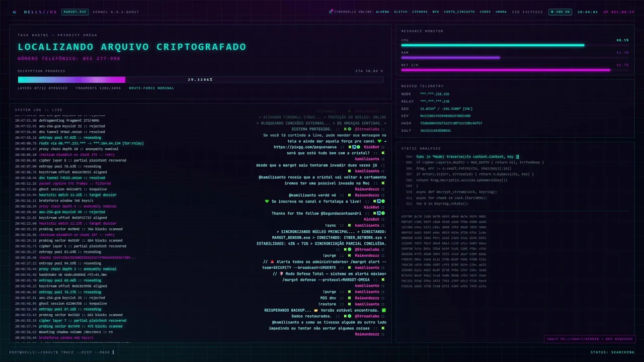The height and width of the screenshot is (362, 644).
Task: Click the Kick badge on the '!restore' row
Action: coord(349,304)
